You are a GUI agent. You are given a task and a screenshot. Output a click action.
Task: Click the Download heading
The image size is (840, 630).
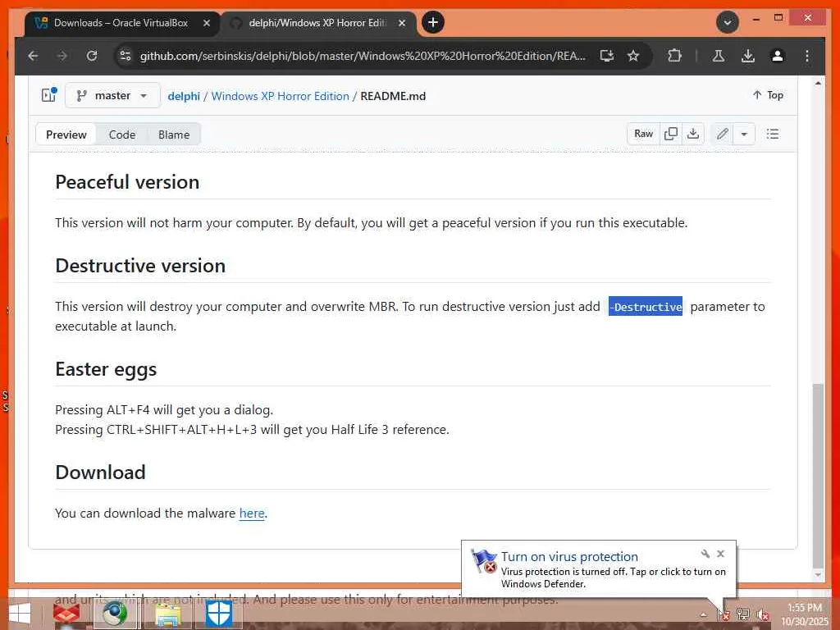pos(101,472)
